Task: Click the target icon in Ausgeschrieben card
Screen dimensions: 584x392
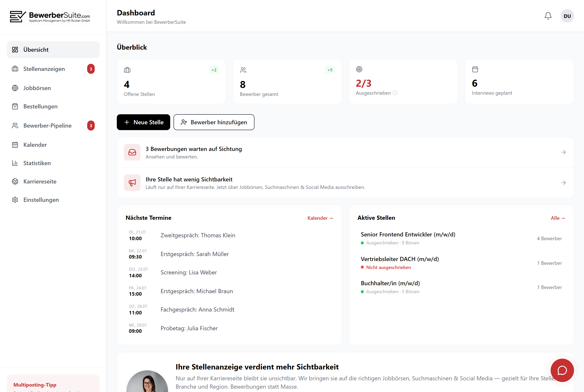Action: [359, 69]
